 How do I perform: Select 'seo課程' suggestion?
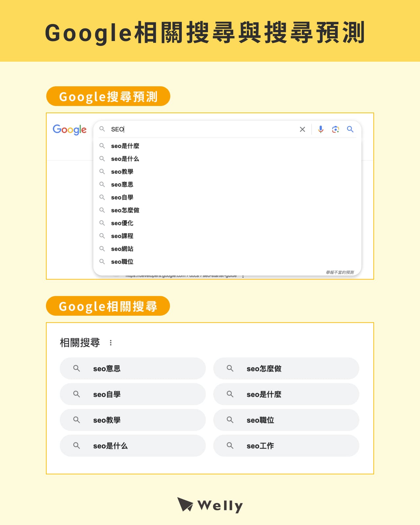pyautogui.click(x=227, y=236)
